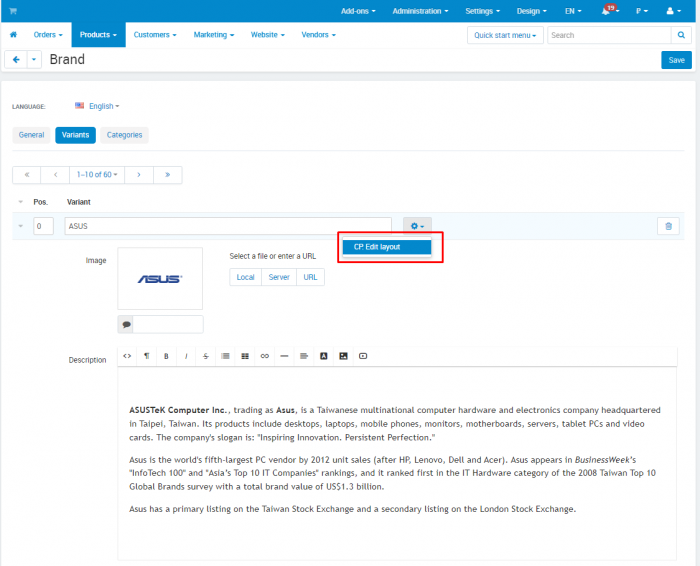
Task: Click the Save button
Action: point(676,60)
